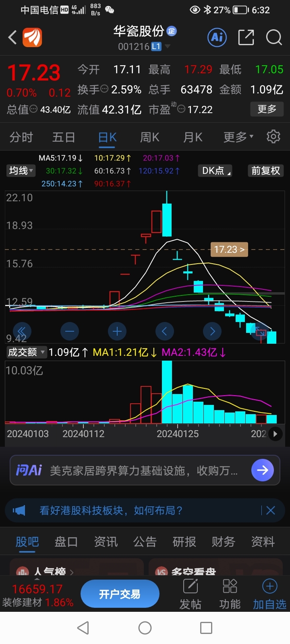
Task: Switch to 资讯 section tab
Action: coord(106,542)
